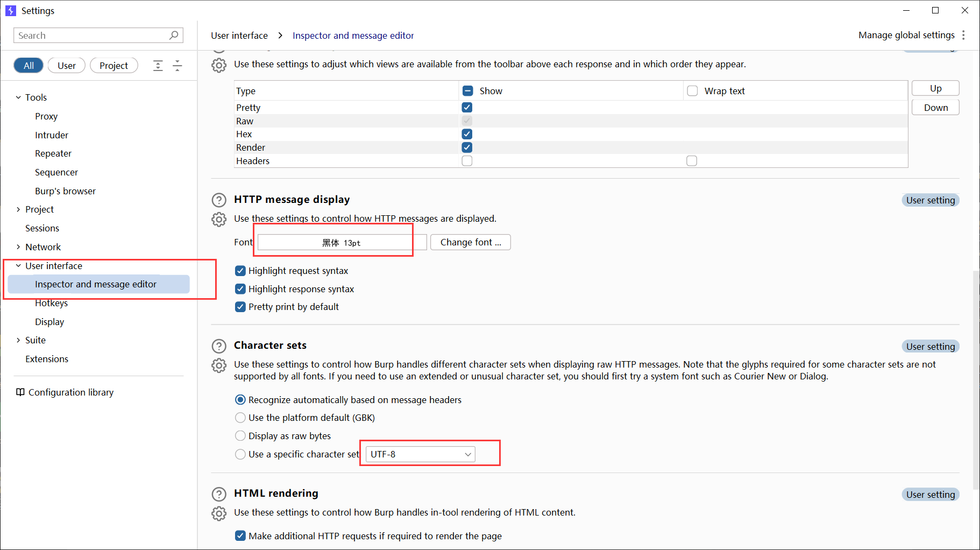Toggle the Show column header checkbox
The height and width of the screenshot is (550, 980).
(468, 91)
